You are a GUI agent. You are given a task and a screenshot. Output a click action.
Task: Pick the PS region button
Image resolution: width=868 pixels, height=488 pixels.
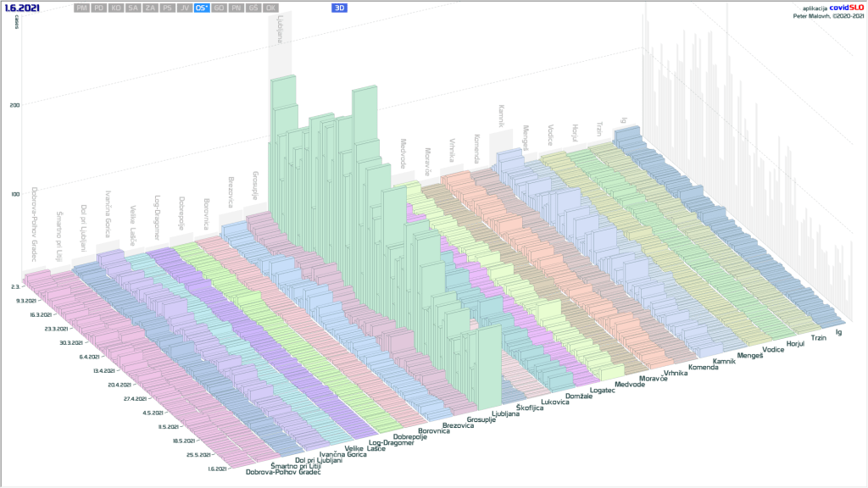pyautogui.click(x=167, y=8)
